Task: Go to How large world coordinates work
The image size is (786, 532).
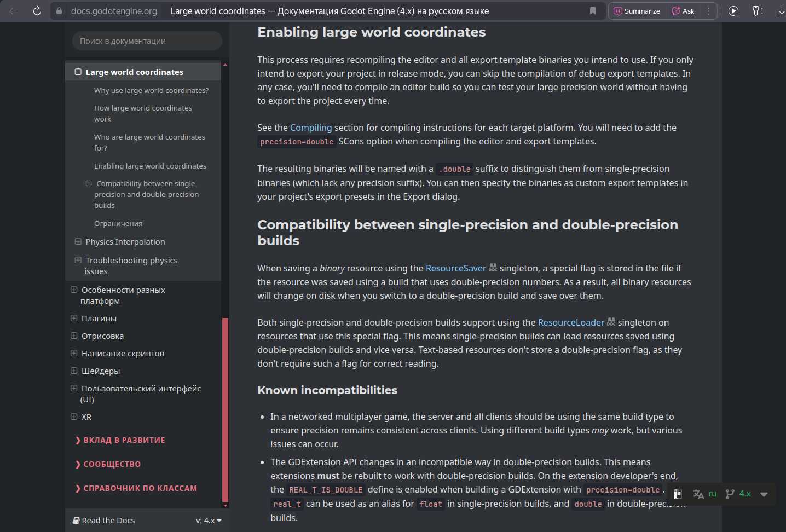Action: point(143,113)
